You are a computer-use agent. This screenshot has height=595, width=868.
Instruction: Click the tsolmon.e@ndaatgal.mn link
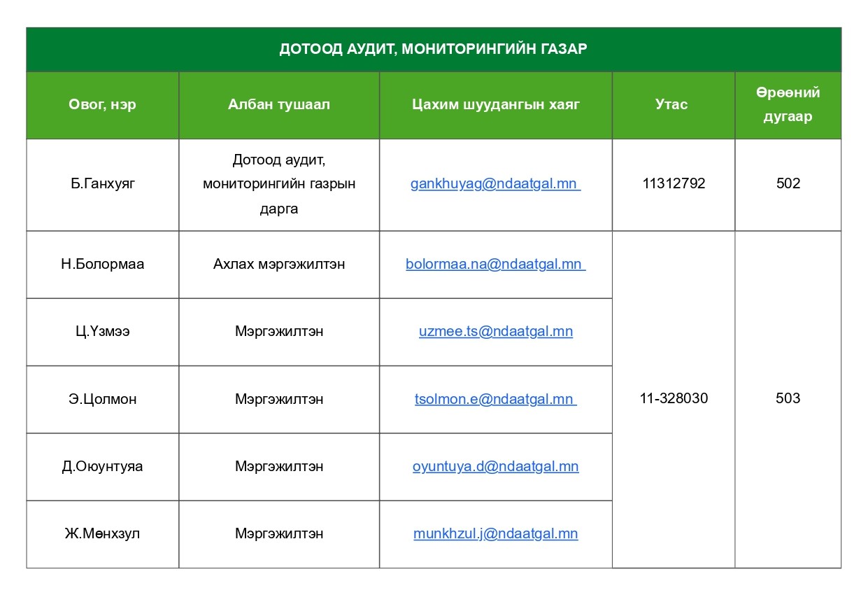point(495,399)
